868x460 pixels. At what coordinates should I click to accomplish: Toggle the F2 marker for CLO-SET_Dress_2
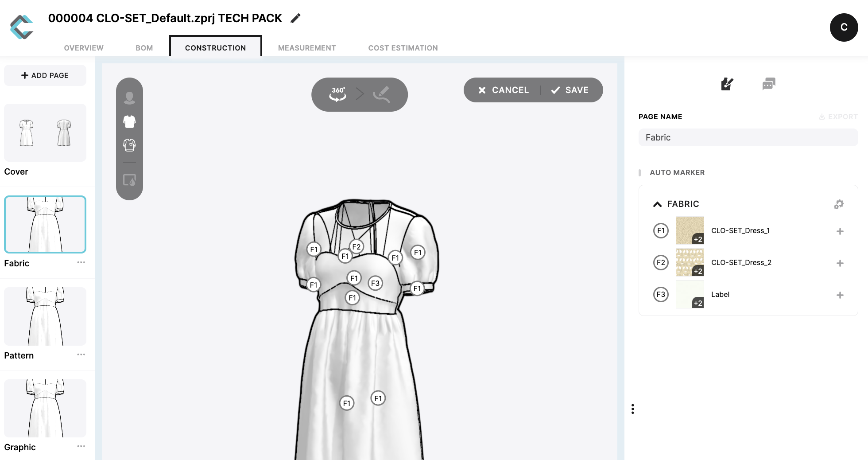661,262
